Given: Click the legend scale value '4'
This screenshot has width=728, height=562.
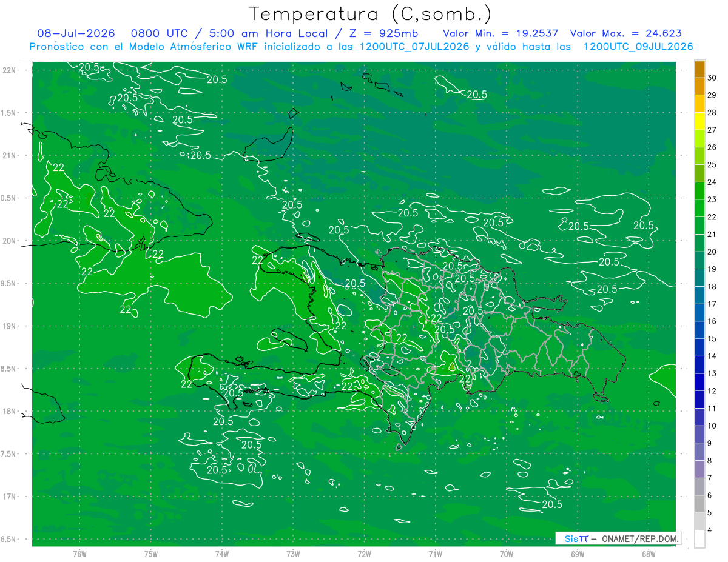Looking at the screenshot, I should point(710,530).
